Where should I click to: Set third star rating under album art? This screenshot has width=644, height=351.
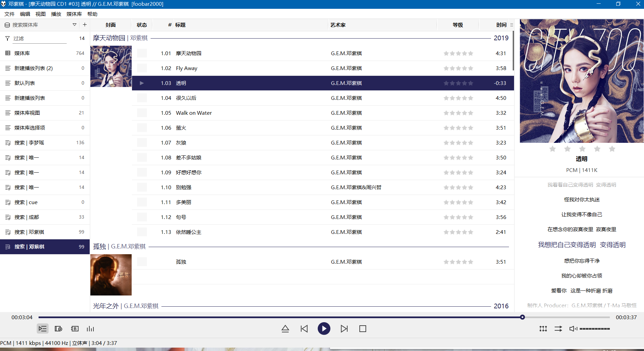coord(582,149)
